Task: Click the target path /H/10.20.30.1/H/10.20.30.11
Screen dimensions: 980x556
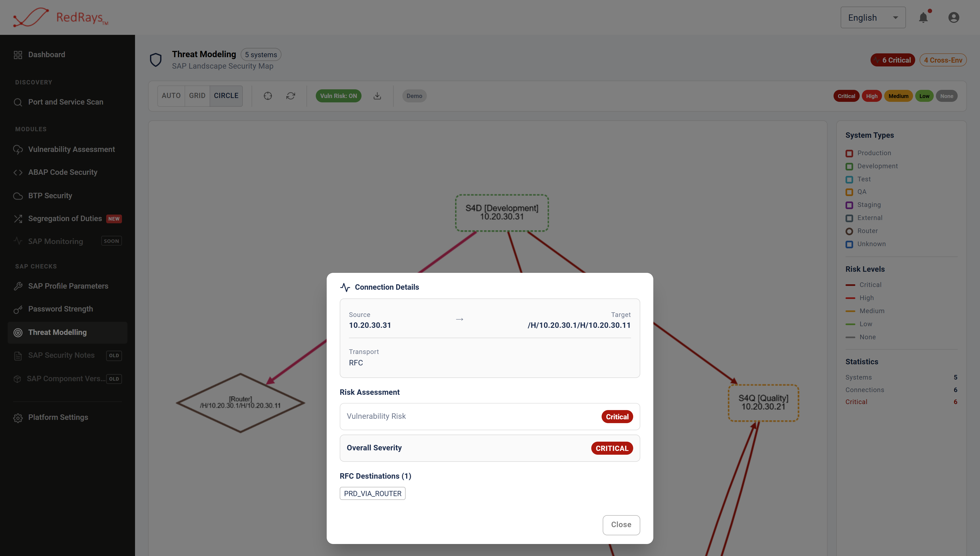Action: tap(579, 325)
